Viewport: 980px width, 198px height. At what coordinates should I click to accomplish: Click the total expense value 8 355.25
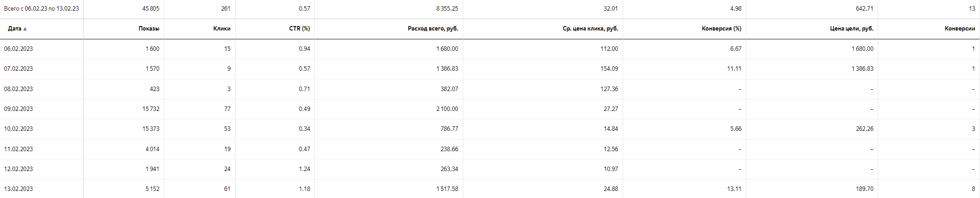[447, 8]
